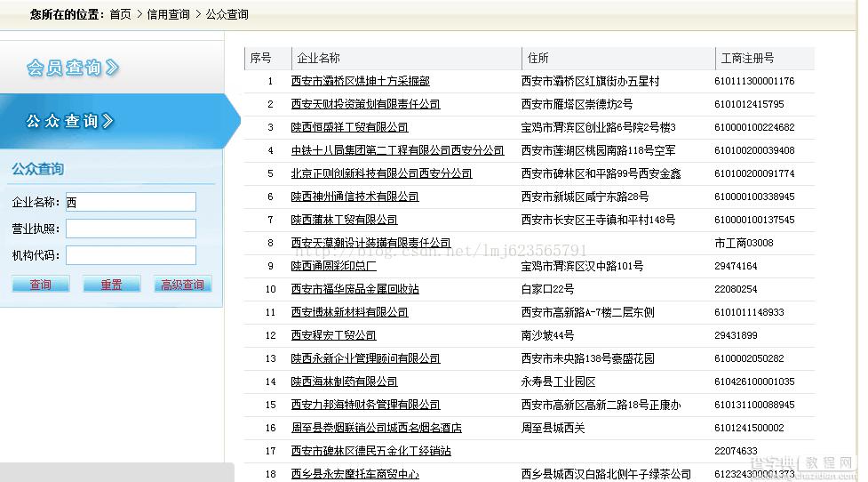This screenshot has height=482, width=868.
Task: Open 西安力邦海特财务管理有限公司 link
Action: pos(365,405)
